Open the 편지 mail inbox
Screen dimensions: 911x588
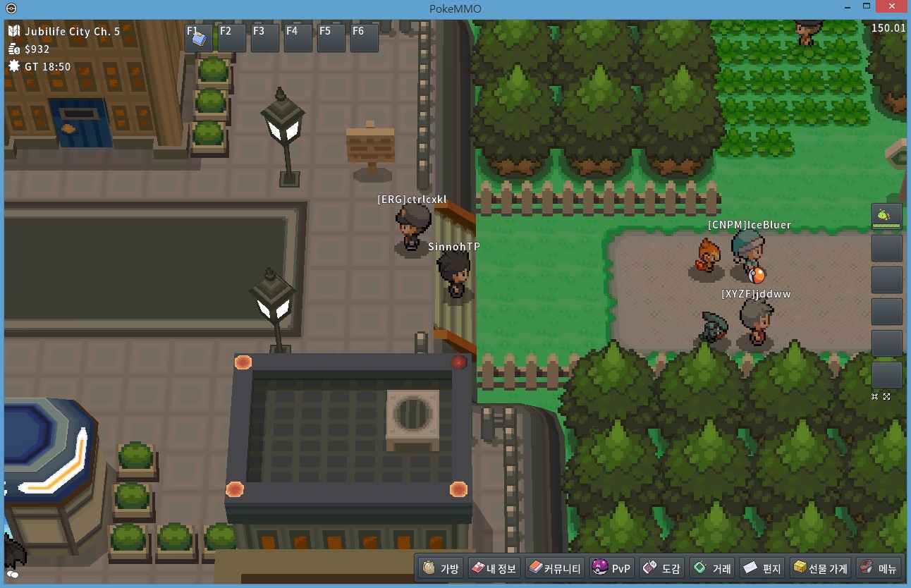tap(762, 568)
